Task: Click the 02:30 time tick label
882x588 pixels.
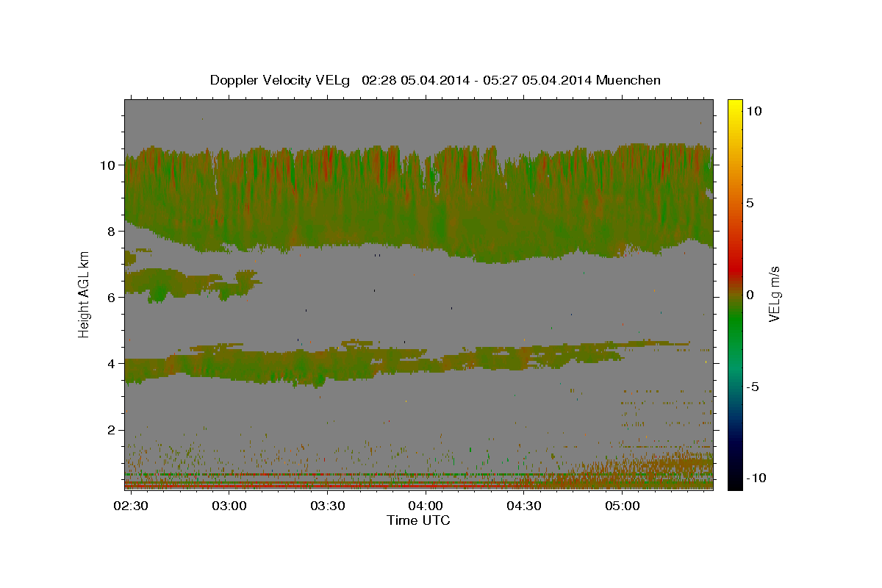Action: point(132,506)
